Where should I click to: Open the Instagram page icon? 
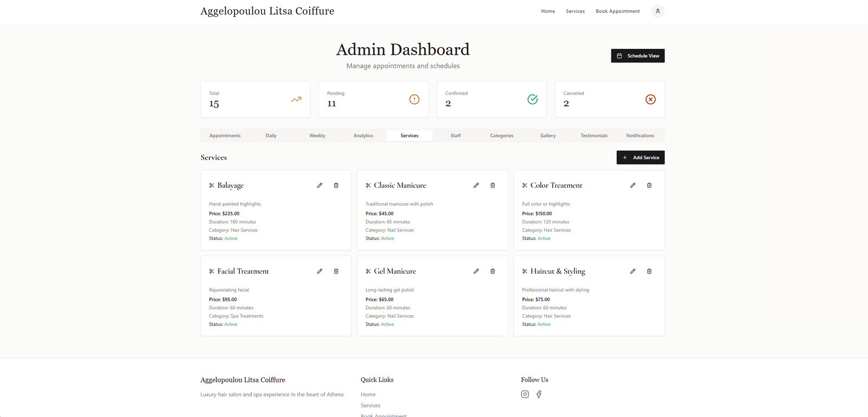click(525, 395)
